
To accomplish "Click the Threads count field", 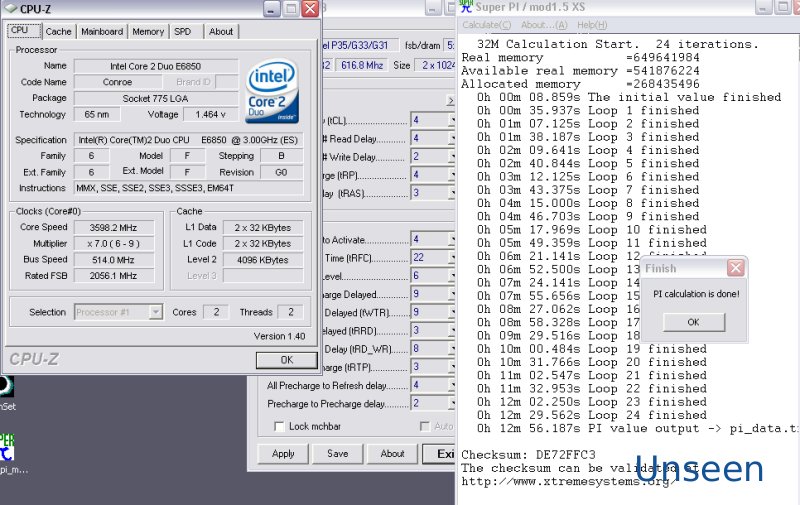I will click(290, 312).
